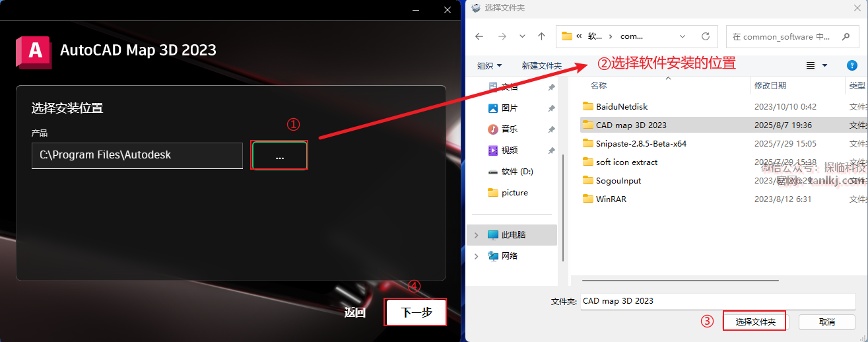Click the Back arrow in the folder dialog
The image size is (868, 342).
(x=479, y=36)
